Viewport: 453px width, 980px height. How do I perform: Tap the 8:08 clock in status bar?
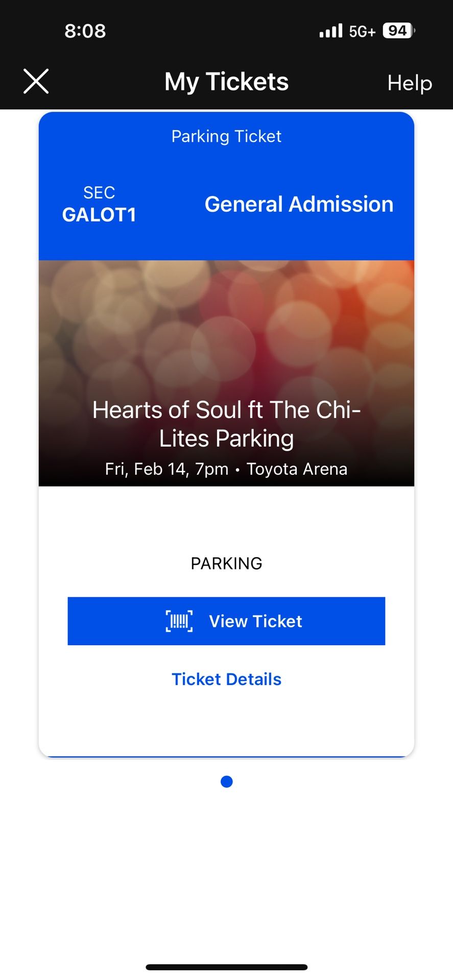click(x=85, y=31)
